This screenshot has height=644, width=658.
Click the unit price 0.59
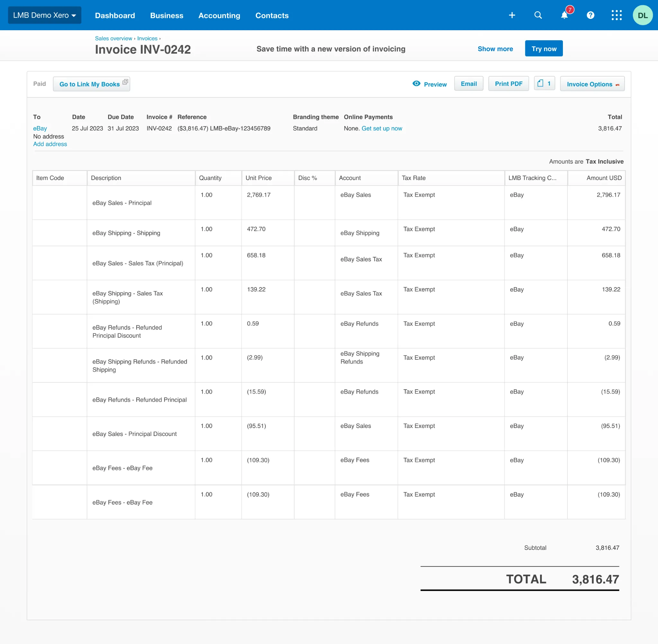pyautogui.click(x=253, y=324)
